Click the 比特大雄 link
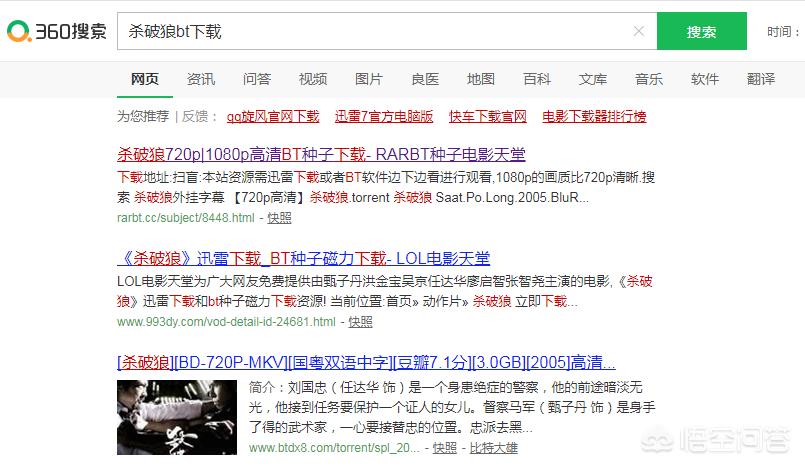Viewport: 805px width, 468px height. pos(493,448)
